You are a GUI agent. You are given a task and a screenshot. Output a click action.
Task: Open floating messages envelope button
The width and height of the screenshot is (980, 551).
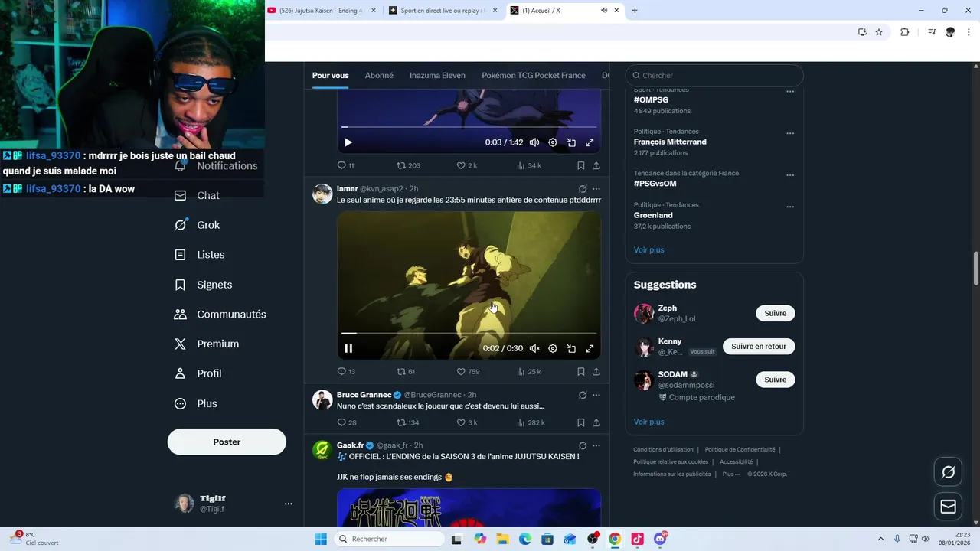[948, 507]
